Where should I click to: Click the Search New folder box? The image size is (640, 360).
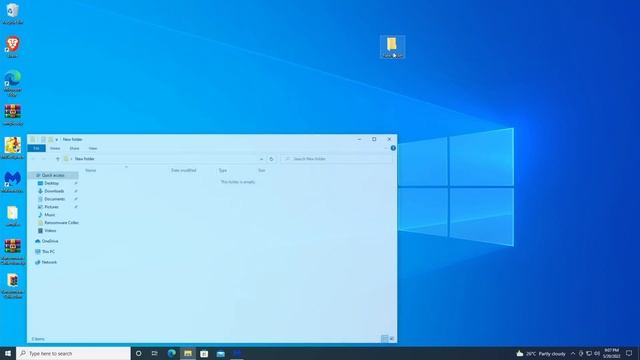point(337,159)
